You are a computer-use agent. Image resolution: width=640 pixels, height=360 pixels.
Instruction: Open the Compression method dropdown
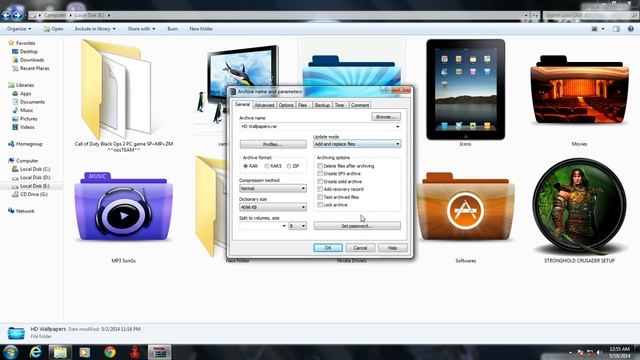[273, 189]
